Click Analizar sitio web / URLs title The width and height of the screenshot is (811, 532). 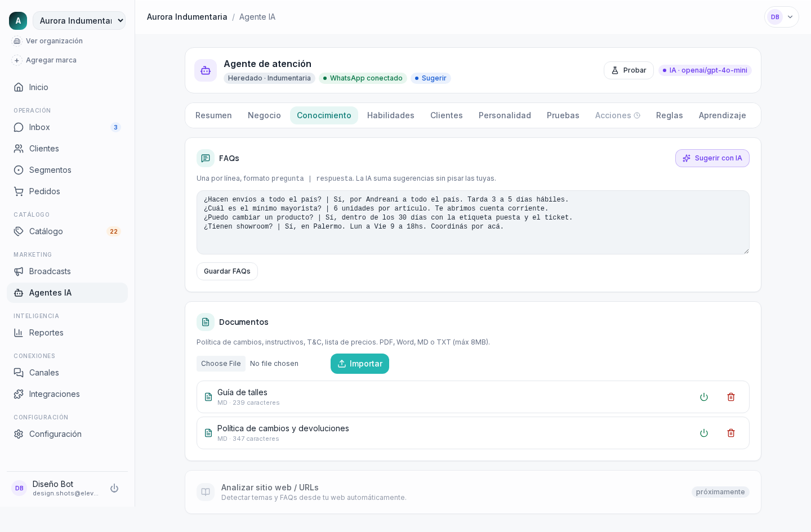(x=270, y=488)
